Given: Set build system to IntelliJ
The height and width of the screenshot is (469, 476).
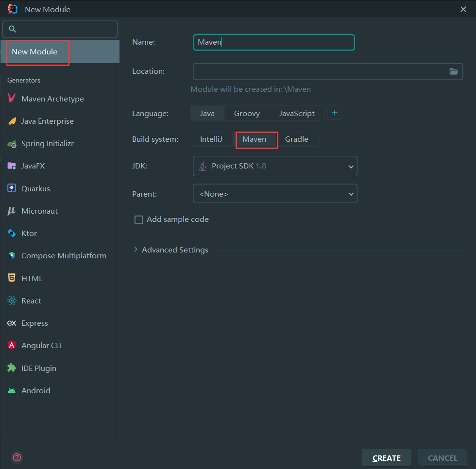Looking at the screenshot, I should 211,139.
